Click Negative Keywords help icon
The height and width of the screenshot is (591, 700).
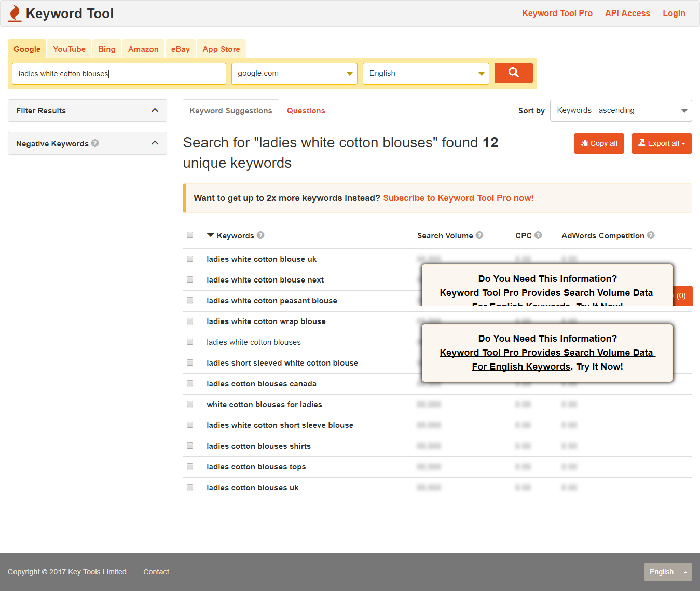click(95, 143)
